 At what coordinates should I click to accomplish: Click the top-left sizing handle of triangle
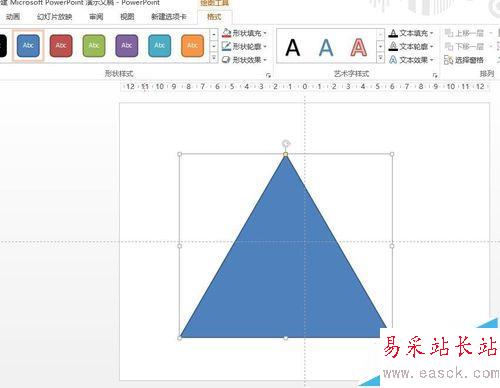coord(180,154)
